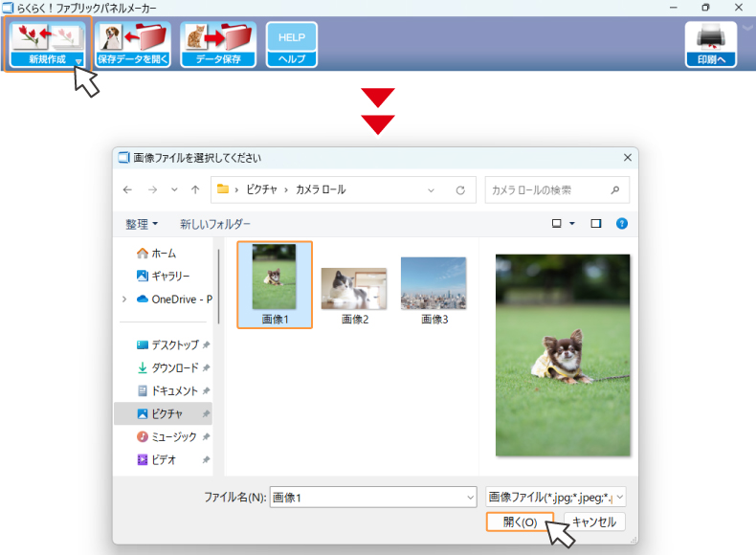The height and width of the screenshot is (555, 756).
Task: Click the 開く(O) button
Action: [520, 522]
